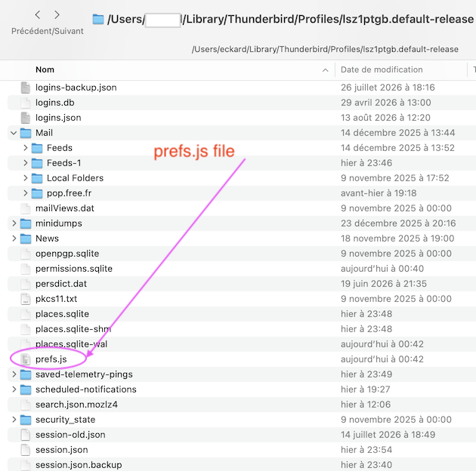
Task: Click the path bar under the title
Action: click(325, 49)
